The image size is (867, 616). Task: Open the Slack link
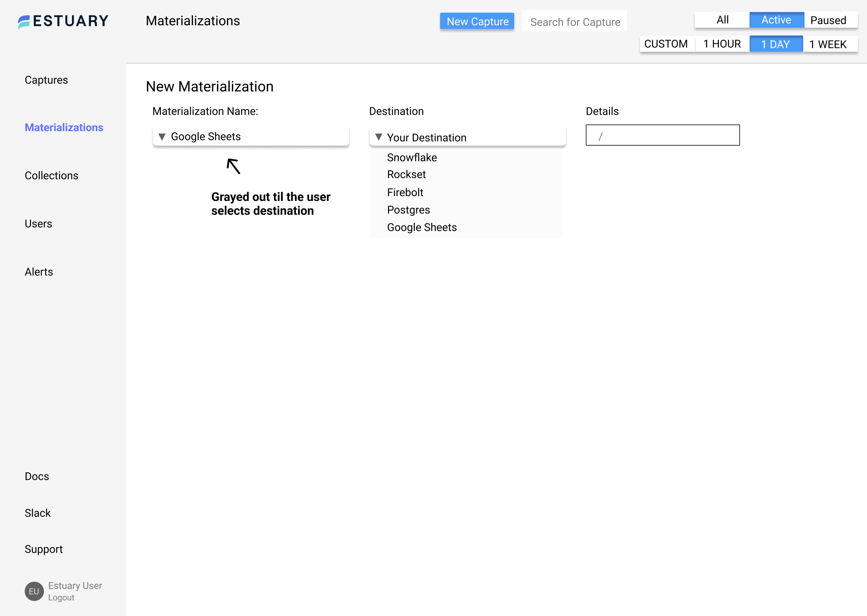coord(38,513)
